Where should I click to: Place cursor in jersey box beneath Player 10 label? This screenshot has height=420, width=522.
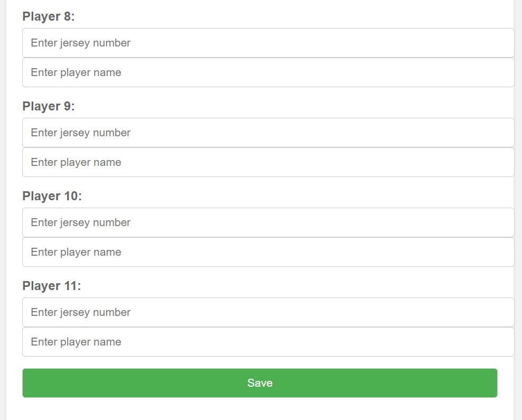268,222
